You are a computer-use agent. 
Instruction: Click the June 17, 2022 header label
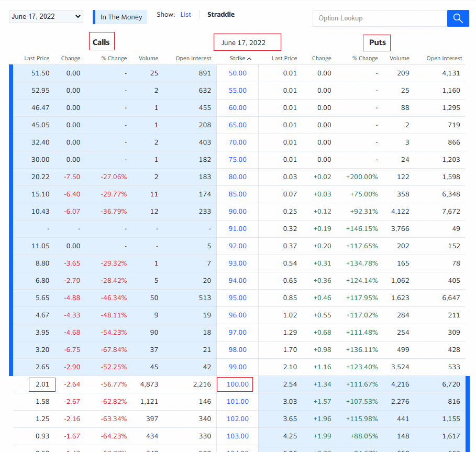point(247,42)
